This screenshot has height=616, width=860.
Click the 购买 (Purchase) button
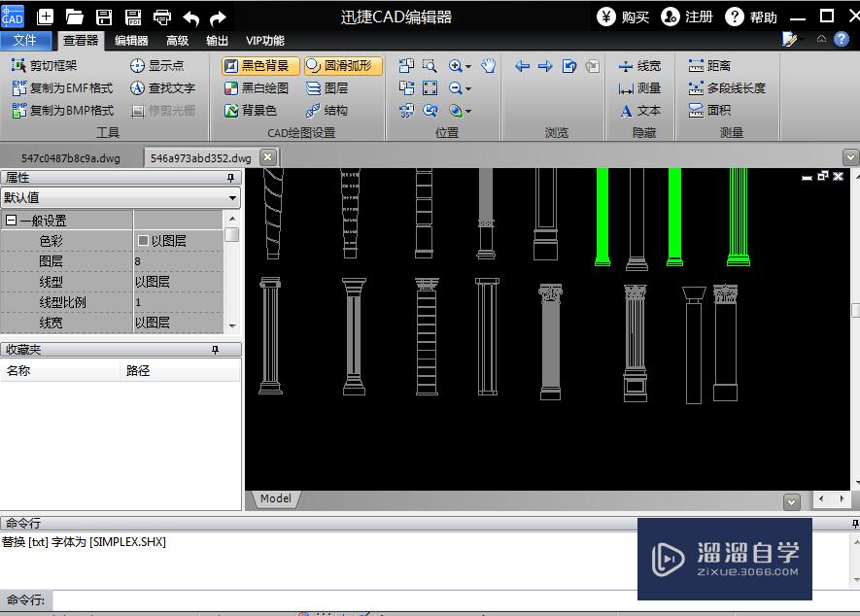624,17
